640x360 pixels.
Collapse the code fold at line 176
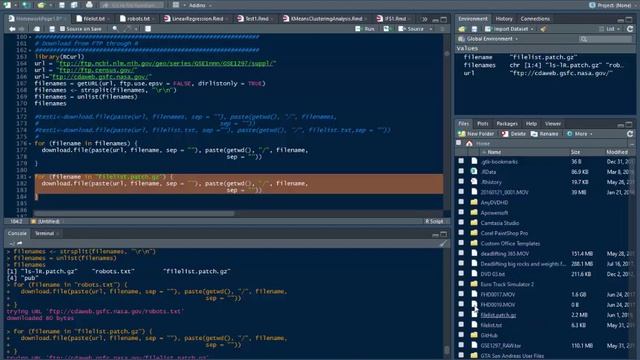click(30, 144)
